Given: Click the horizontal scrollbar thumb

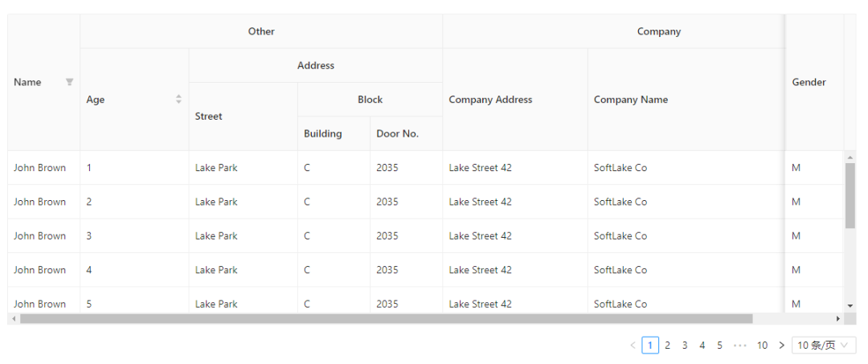Looking at the screenshot, I should [386, 319].
